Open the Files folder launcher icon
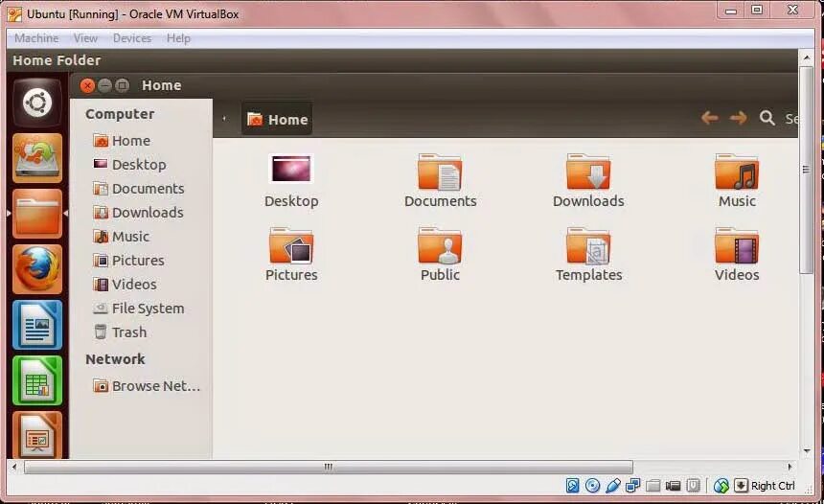Image resolution: width=824 pixels, height=504 pixels. [36, 214]
